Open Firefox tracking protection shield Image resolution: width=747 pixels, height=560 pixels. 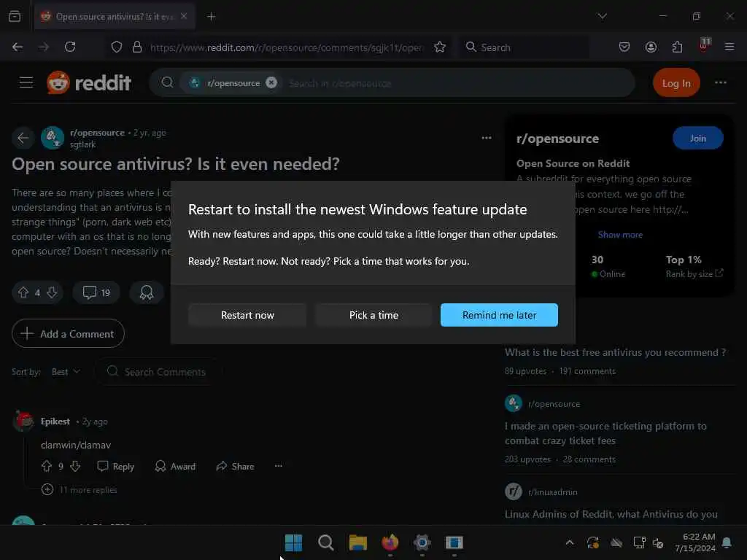click(117, 47)
